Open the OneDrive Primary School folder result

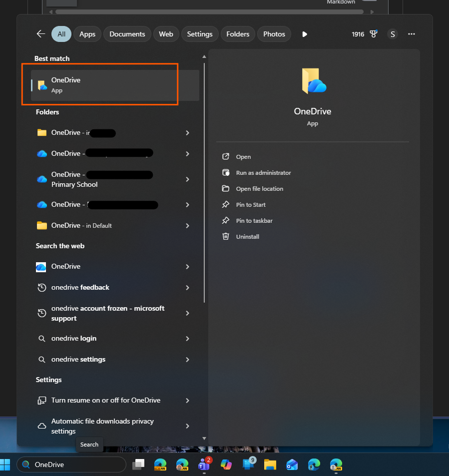(x=115, y=179)
